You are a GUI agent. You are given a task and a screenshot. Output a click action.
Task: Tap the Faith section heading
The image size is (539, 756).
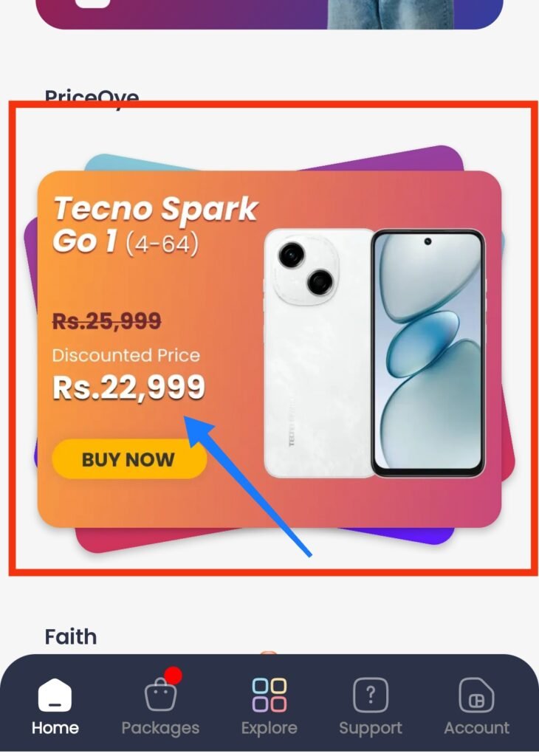tap(71, 637)
